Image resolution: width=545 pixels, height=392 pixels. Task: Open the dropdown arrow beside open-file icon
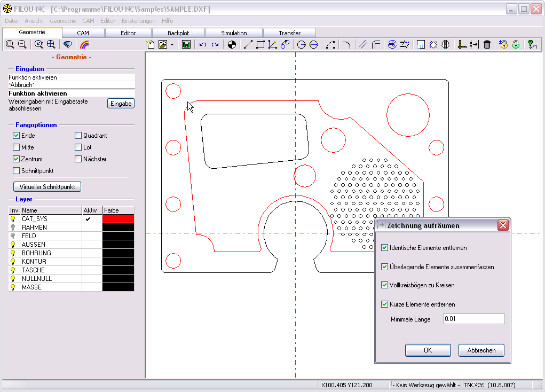(x=172, y=45)
